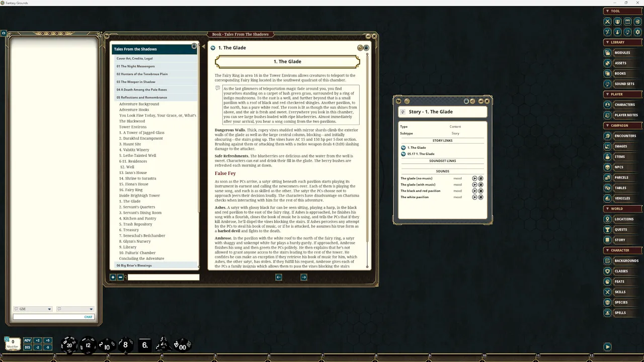Select the d8 die
The height and width of the screenshot is (362, 644).
pyautogui.click(x=125, y=344)
